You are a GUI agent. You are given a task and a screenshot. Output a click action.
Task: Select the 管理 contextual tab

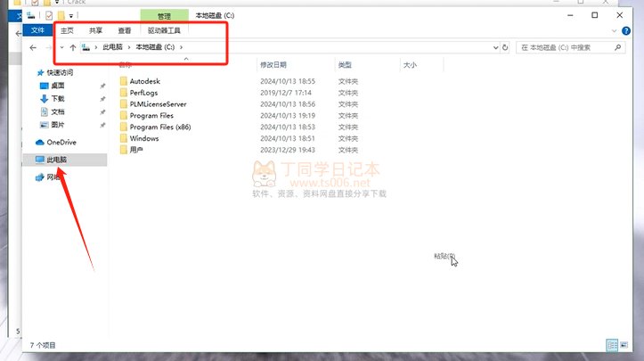click(164, 16)
